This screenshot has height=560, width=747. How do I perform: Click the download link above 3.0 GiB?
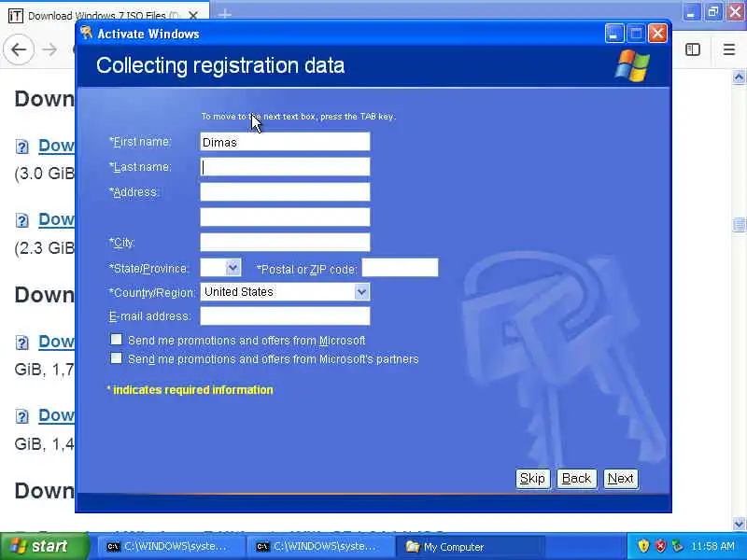pos(56,146)
